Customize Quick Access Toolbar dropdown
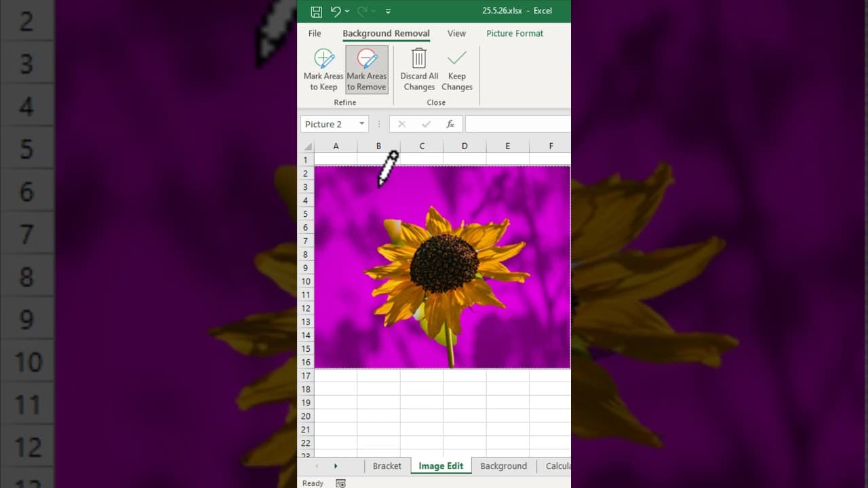This screenshot has height=488, width=868. pos(388,11)
